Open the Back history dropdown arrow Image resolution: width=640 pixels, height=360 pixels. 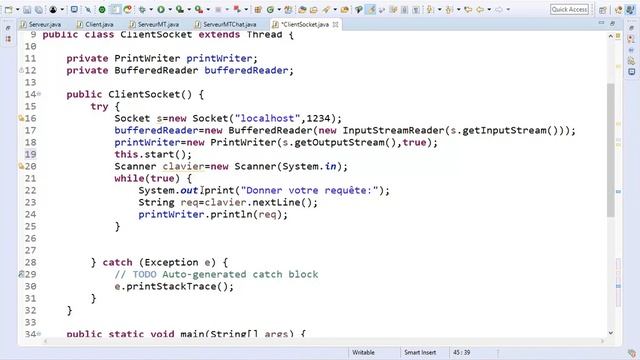489,9
